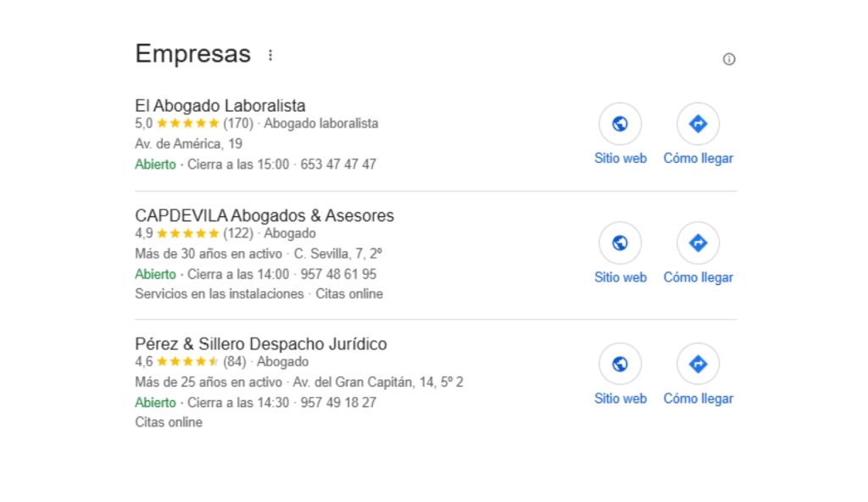Click the info icon beside Empresas header
The height and width of the screenshot is (502, 868).
pos(729,59)
